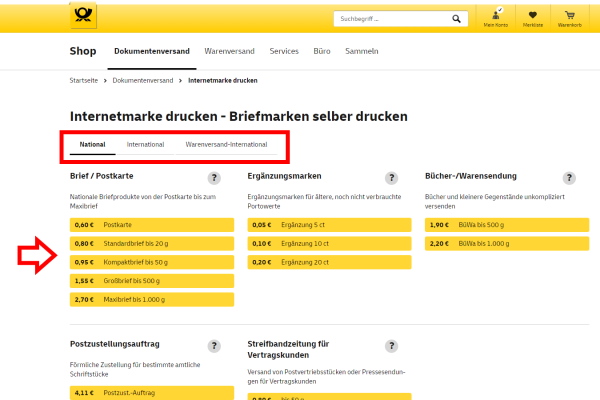Select Ergänzung 5 ct stamp

[329, 225]
